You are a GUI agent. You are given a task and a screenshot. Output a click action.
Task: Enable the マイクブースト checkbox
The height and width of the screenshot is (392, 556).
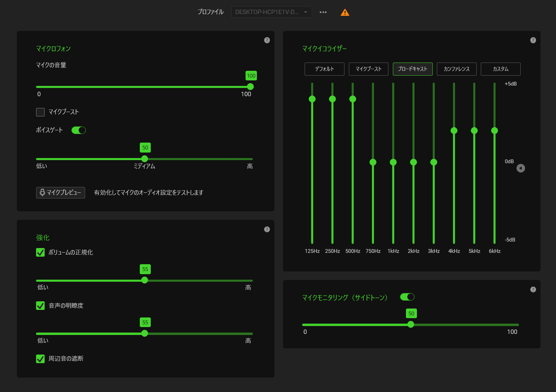tap(40, 112)
